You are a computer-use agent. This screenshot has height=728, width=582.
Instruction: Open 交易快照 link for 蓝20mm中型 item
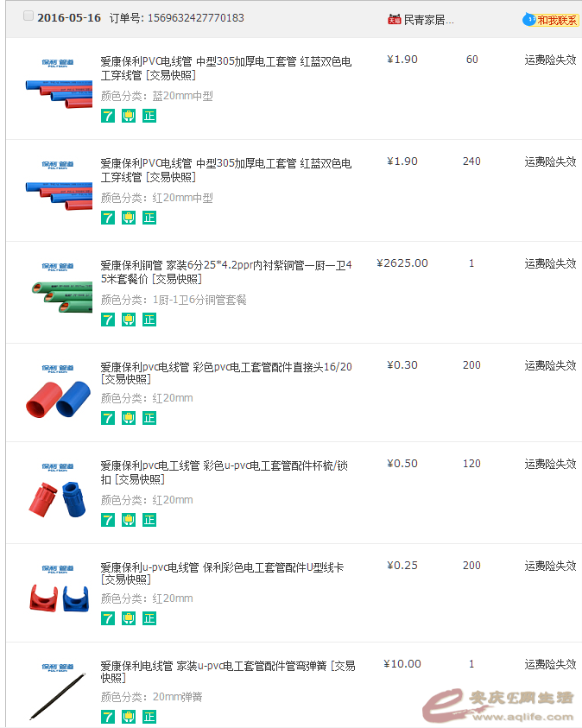coord(171,75)
